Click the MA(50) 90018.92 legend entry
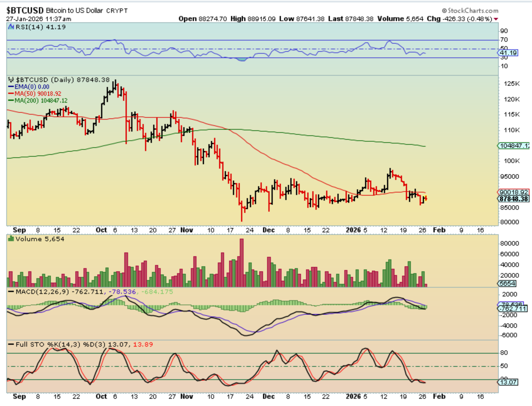This screenshot has width=532, height=406. (x=38, y=94)
